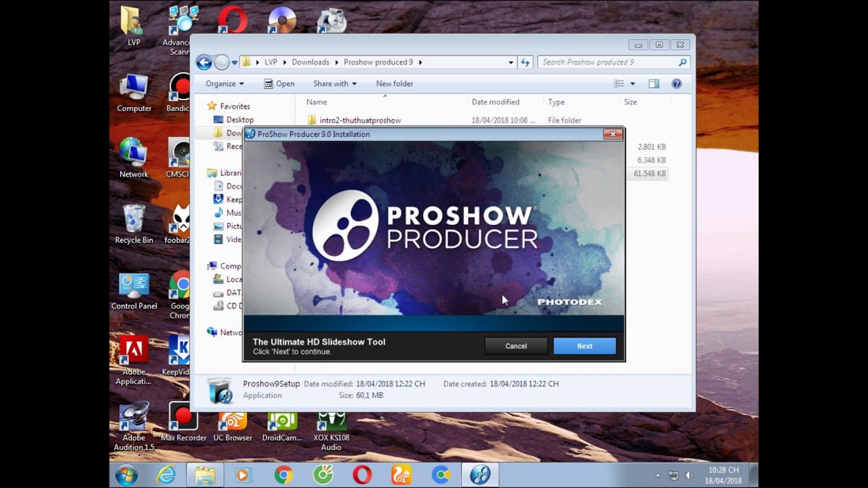Switch to Windows Explorer in taskbar
The image size is (868, 488).
pyautogui.click(x=204, y=475)
